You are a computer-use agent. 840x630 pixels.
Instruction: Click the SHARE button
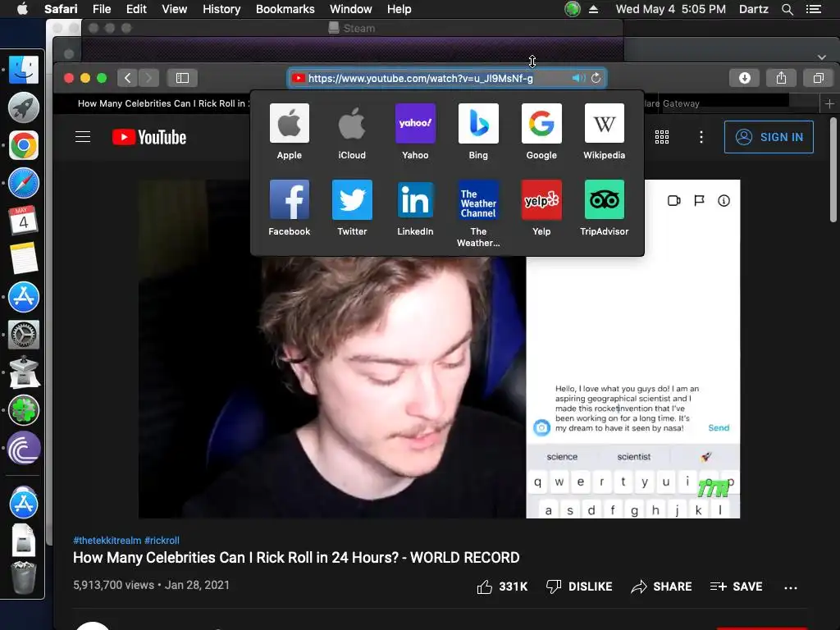click(x=661, y=587)
